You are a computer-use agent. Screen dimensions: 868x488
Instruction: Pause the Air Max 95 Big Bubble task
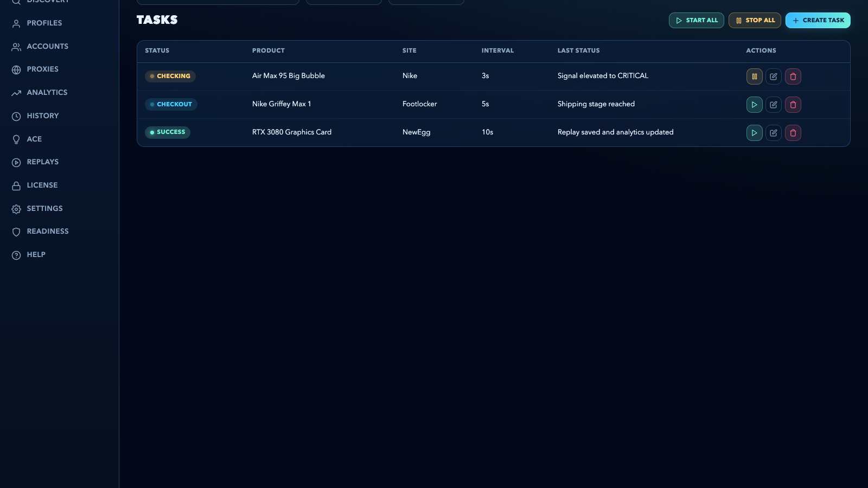754,76
